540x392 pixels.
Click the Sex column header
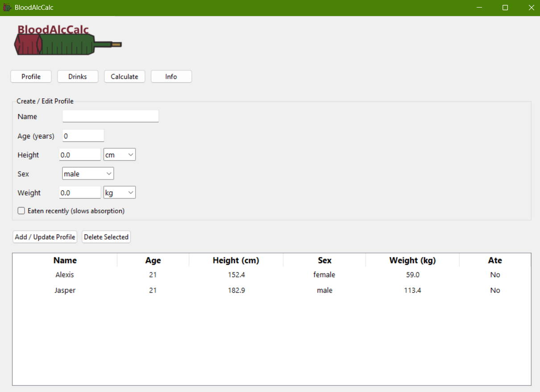(325, 260)
